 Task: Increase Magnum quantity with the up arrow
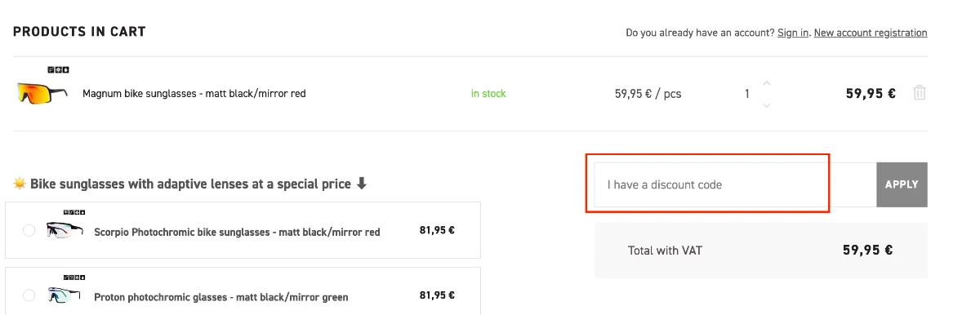[766, 83]
